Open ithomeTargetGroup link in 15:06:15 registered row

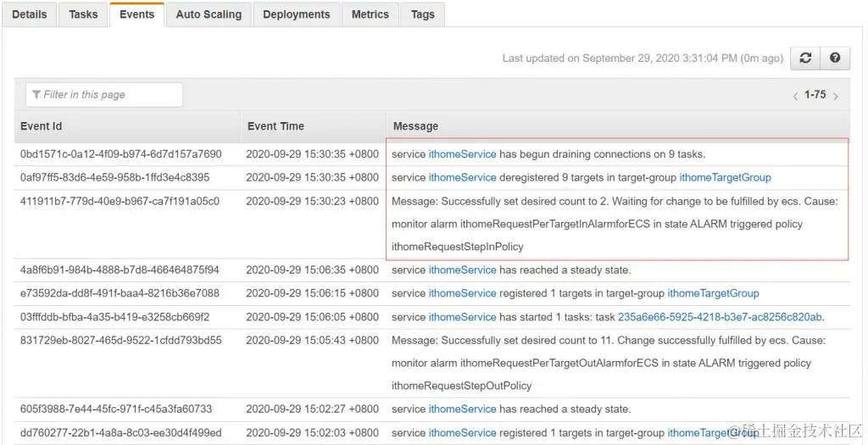[x=713, y=293]
